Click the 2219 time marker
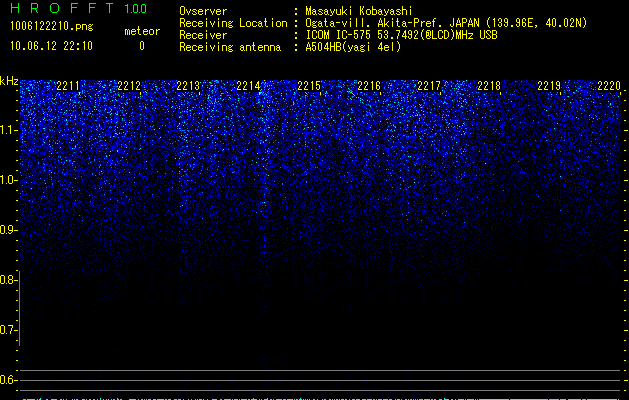The width and height of the screenshot is (629, 400). (x=549, y=85)
